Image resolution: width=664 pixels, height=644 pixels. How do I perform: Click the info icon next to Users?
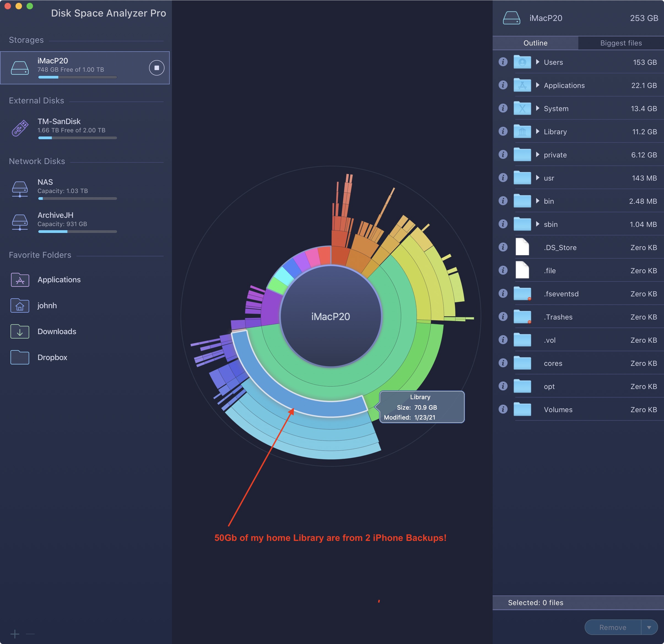point(503,62)
